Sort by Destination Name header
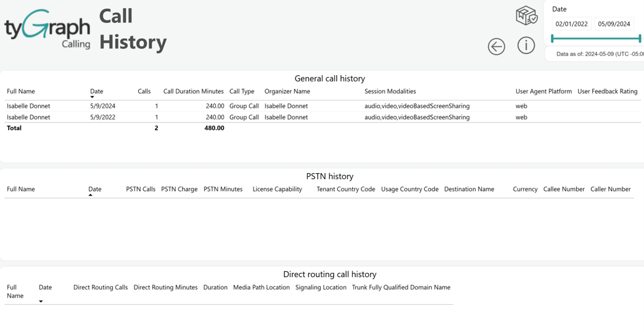This screenshot has width=644, height=332. pos(469,189)
